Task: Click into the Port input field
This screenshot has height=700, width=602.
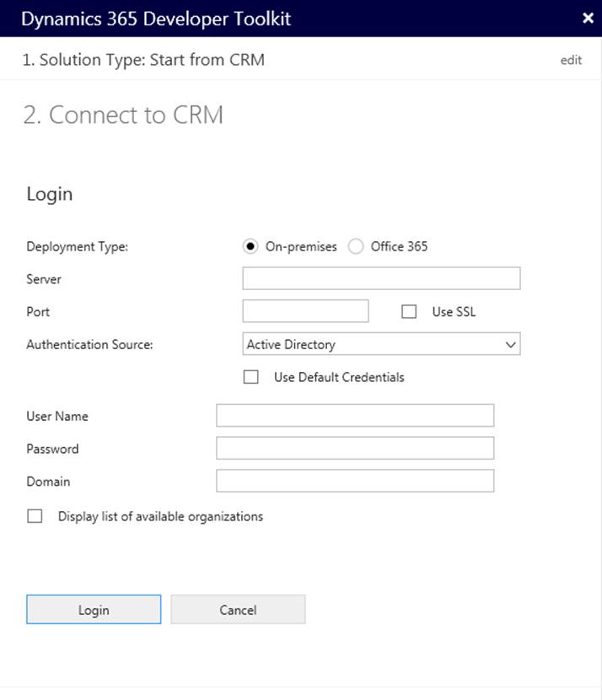Action: click(x=305, y=310)
